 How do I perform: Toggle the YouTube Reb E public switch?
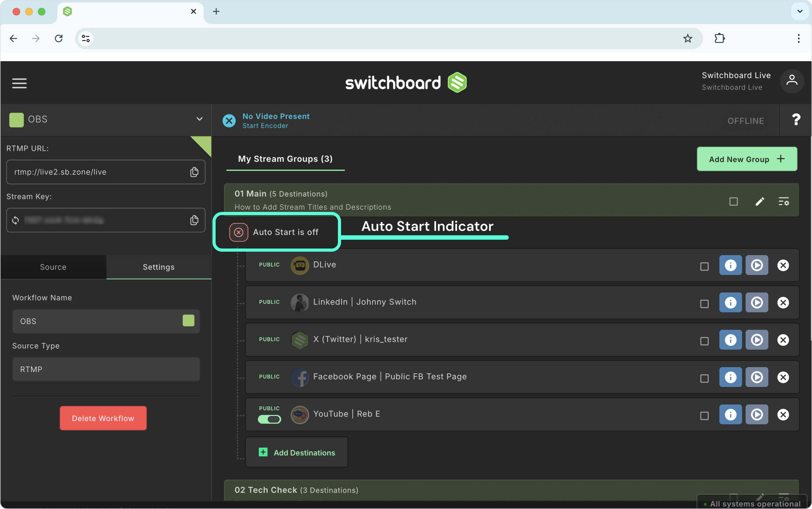click(x=269, y=419)
